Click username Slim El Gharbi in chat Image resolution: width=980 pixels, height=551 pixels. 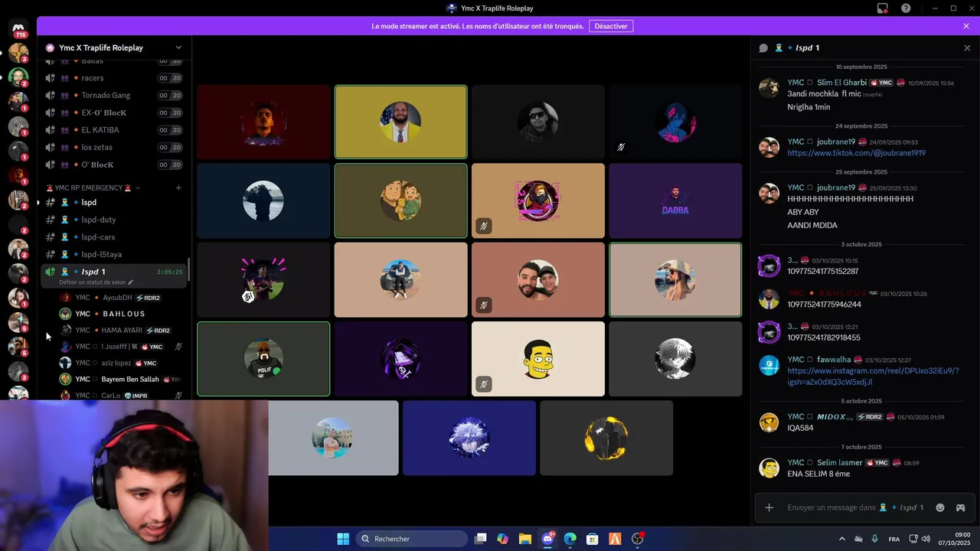(841, 83)
